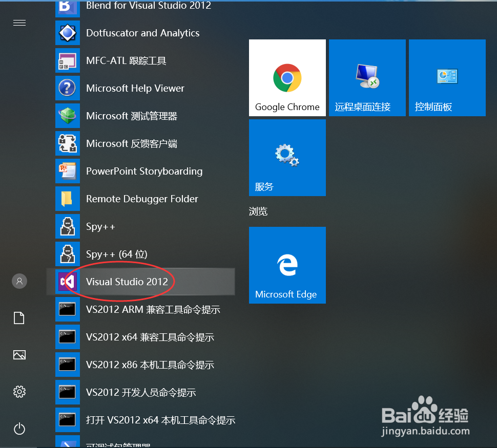Open Pictures from the sidebar image icon

(x=19, y=355)
